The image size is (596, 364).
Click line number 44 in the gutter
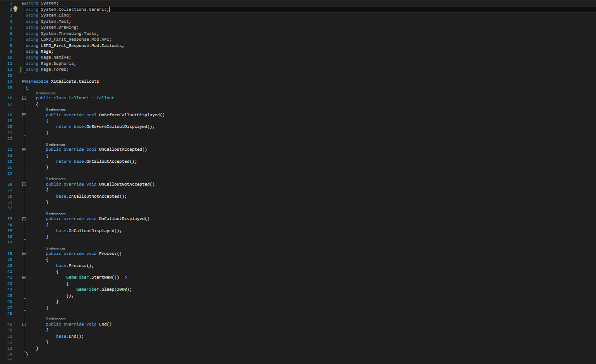click(10, 289)
